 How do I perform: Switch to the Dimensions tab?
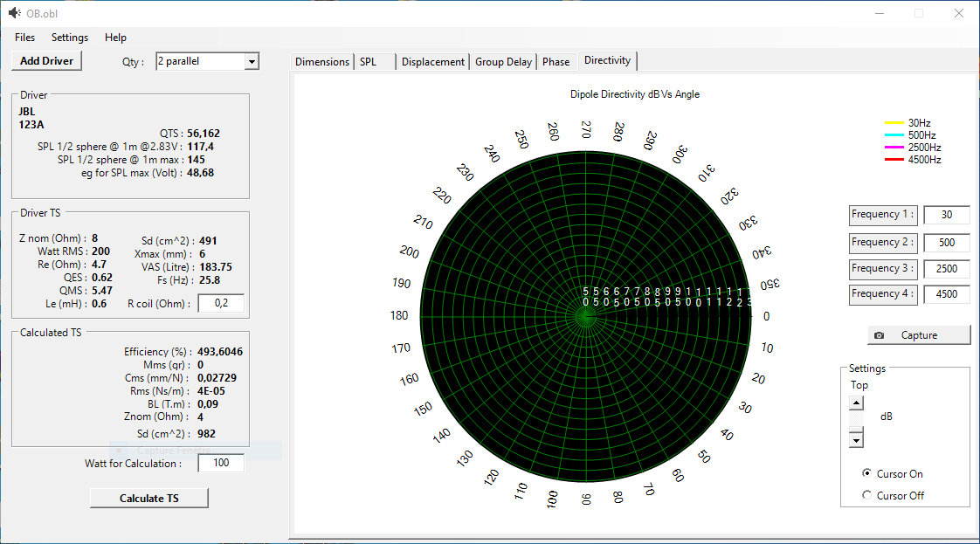pyautogui.click(x=322, y=62)
